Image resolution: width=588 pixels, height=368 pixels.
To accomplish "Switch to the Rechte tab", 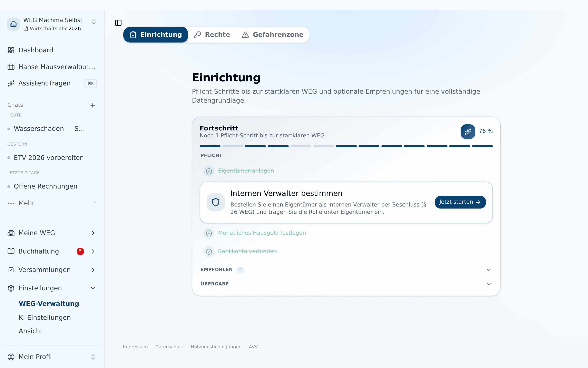I will [212, 35].
